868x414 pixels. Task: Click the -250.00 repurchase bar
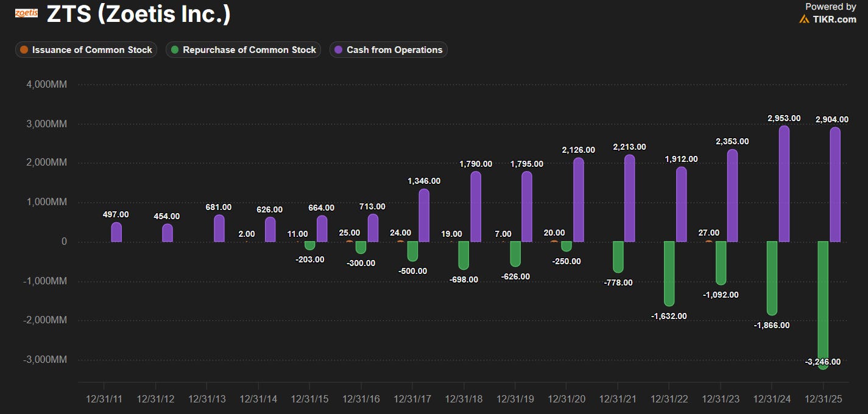tap(566, 247)
